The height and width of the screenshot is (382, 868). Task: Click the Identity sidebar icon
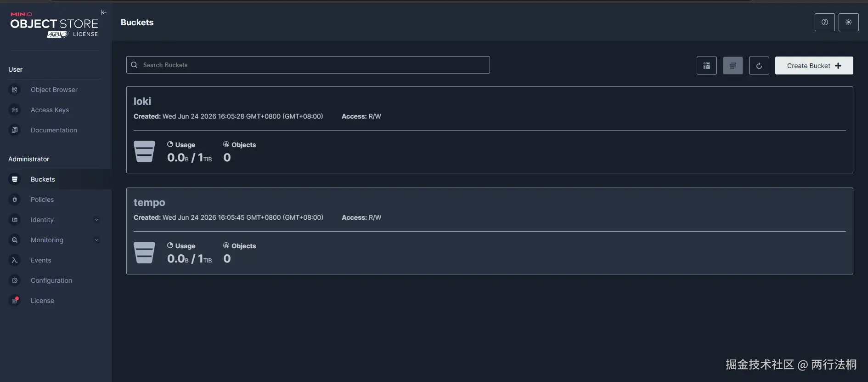point(15,220)
